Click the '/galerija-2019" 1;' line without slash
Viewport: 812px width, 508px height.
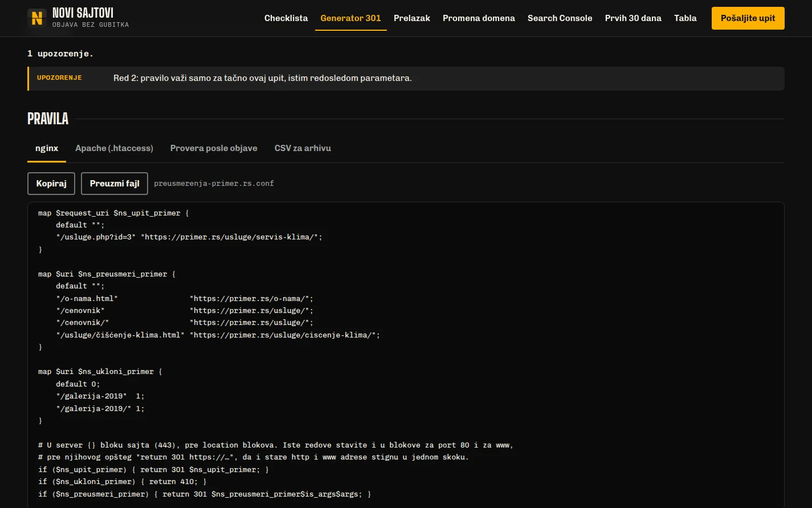point(100,396)
